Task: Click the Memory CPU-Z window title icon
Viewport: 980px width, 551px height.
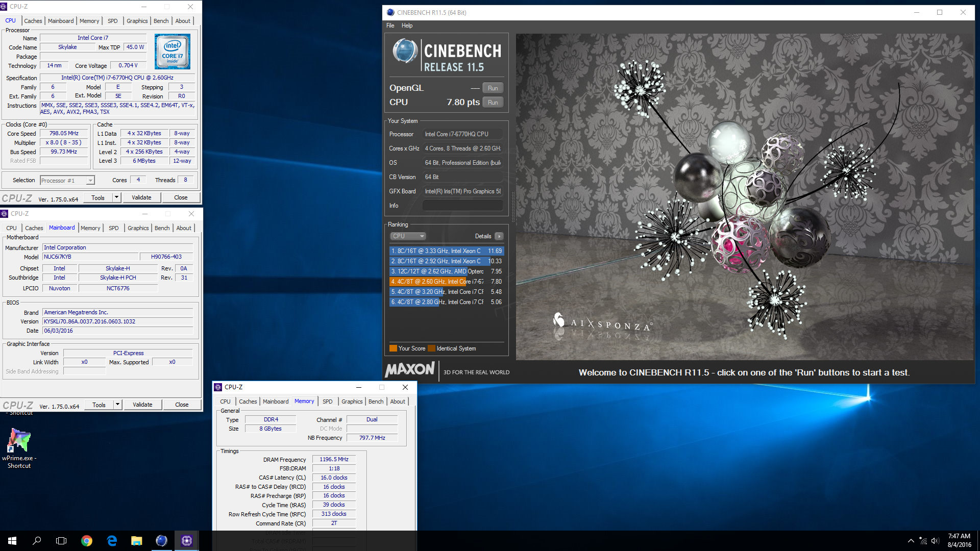Action: (x=218, y=387)
